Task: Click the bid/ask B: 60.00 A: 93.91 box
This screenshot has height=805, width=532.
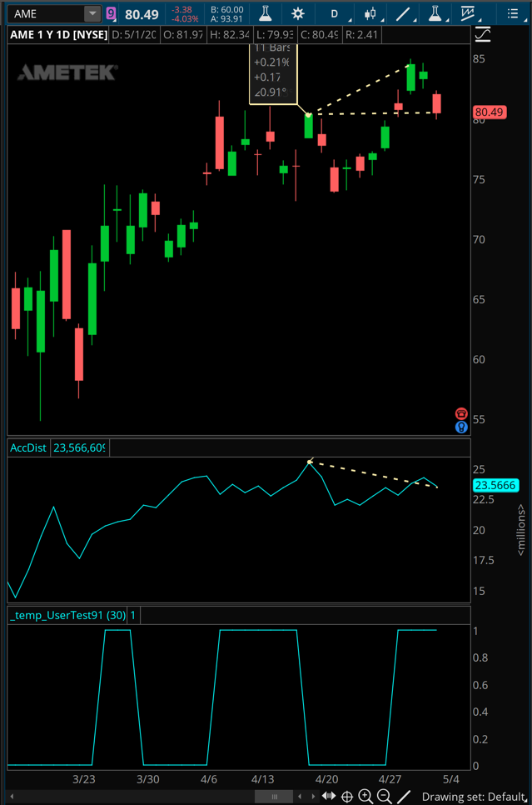Action: coord(226,14)
